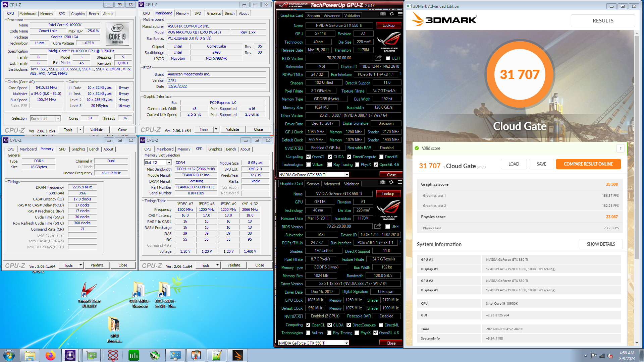Toggle CUDA checkbox in top GPU-Z

330,157
